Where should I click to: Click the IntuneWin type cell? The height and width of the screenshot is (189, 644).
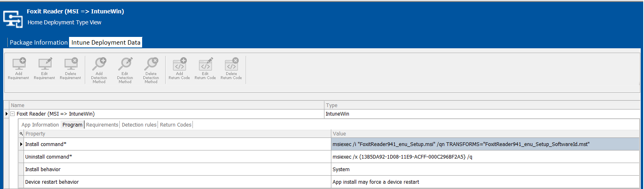[482, 114]
